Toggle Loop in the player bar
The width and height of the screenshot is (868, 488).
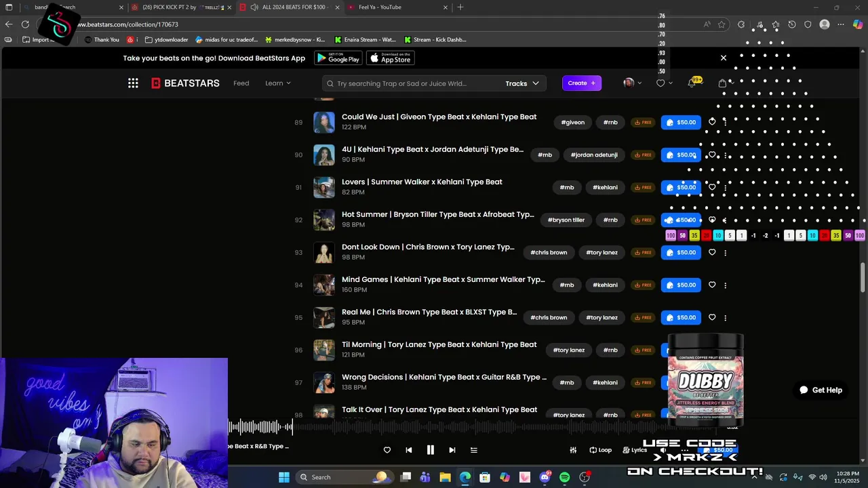pos(600,450)
